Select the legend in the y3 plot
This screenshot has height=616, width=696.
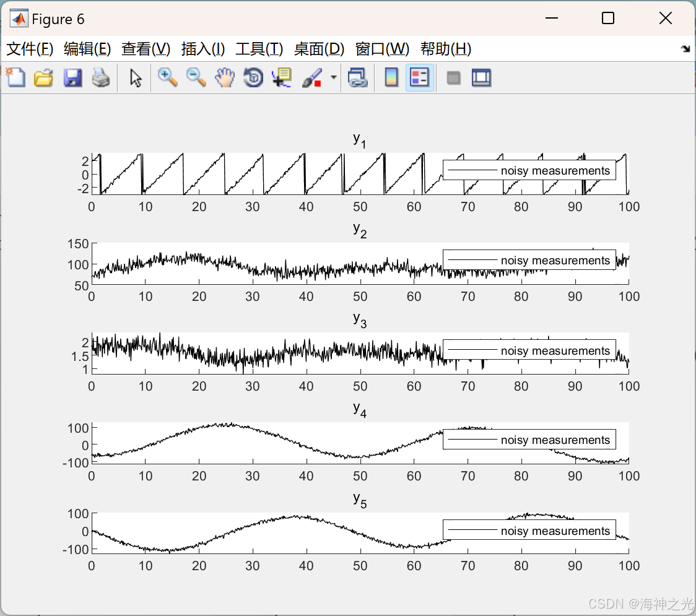click(x=529, y=350)
